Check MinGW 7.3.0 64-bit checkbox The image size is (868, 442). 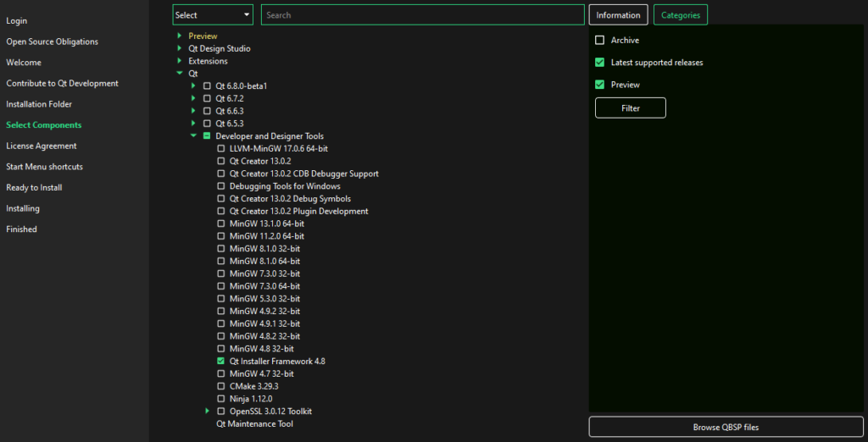click(x=221, y=286)
